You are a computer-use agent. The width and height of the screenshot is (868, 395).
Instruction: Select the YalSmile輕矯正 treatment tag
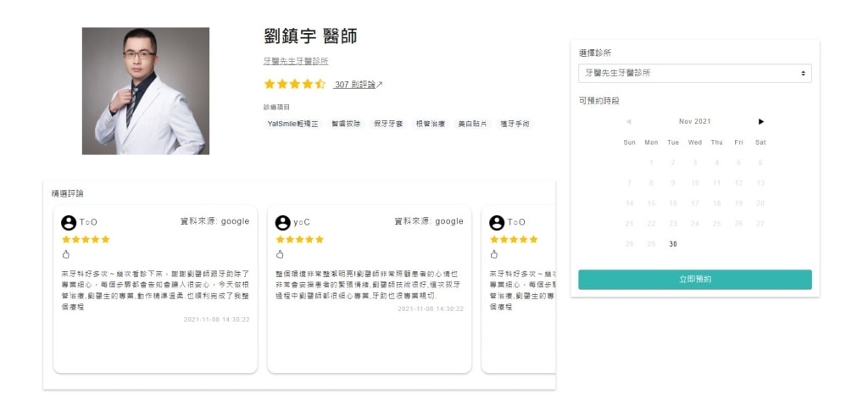[292, 124]
